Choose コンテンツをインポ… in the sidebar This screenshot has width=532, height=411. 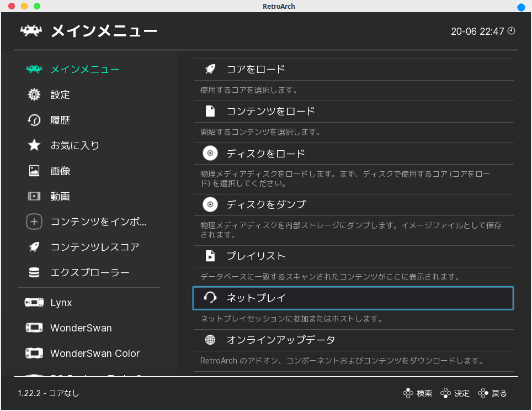click(98, 222)
